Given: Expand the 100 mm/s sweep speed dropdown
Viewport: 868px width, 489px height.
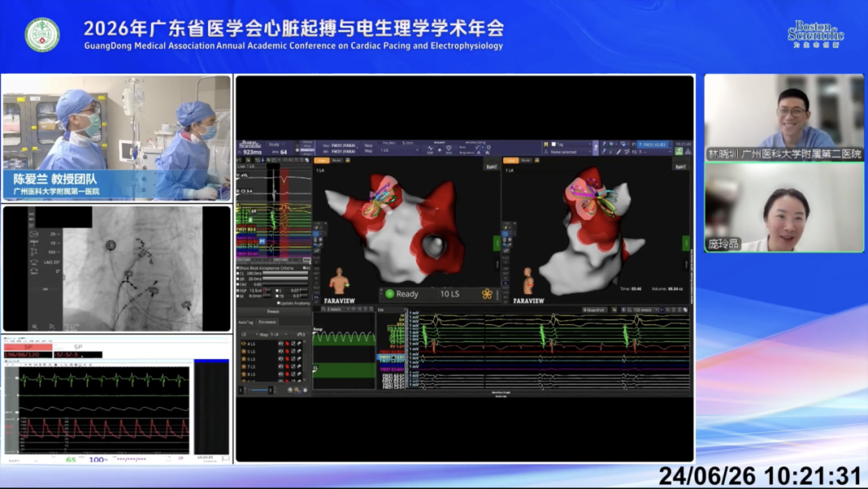Looking at the screenshot, I should click(x=645, y=310).
